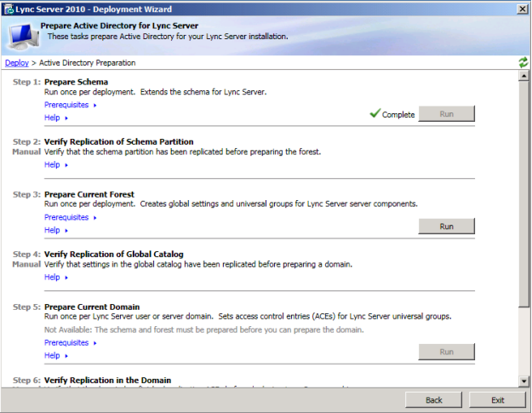Click the green refresh icon
The image size is (532, 413).
[523, 63]
